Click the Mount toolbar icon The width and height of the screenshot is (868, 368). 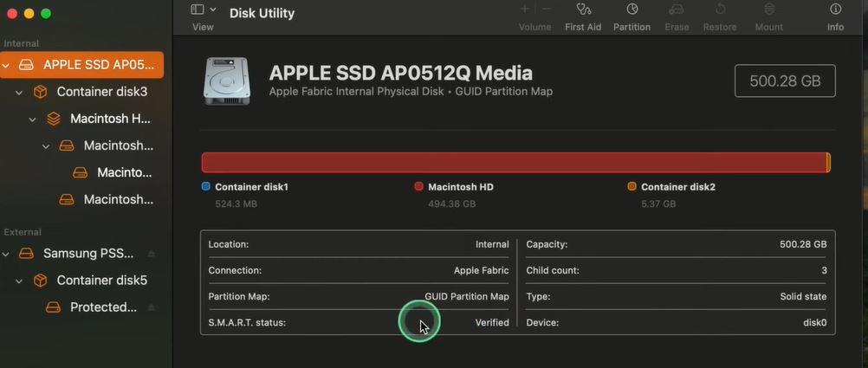click(769, 9)
